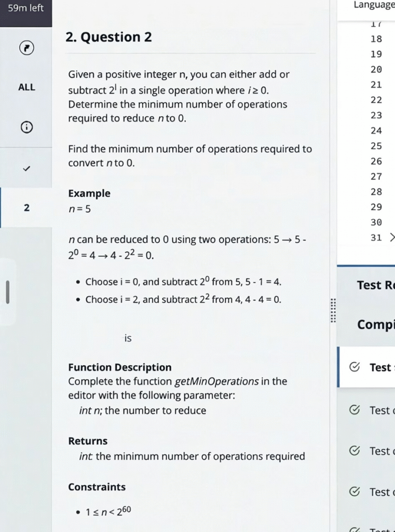
Task: Expand the bold highlighted first Test case row
Action: coord(379,367)
